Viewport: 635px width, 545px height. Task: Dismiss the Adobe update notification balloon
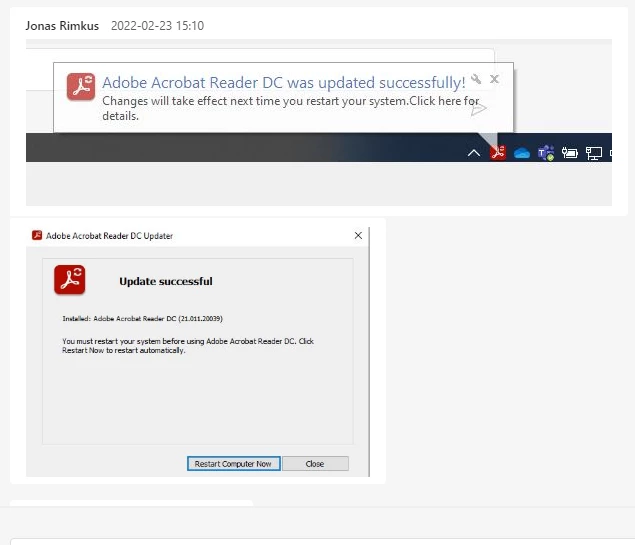click(x=494, y=79)
